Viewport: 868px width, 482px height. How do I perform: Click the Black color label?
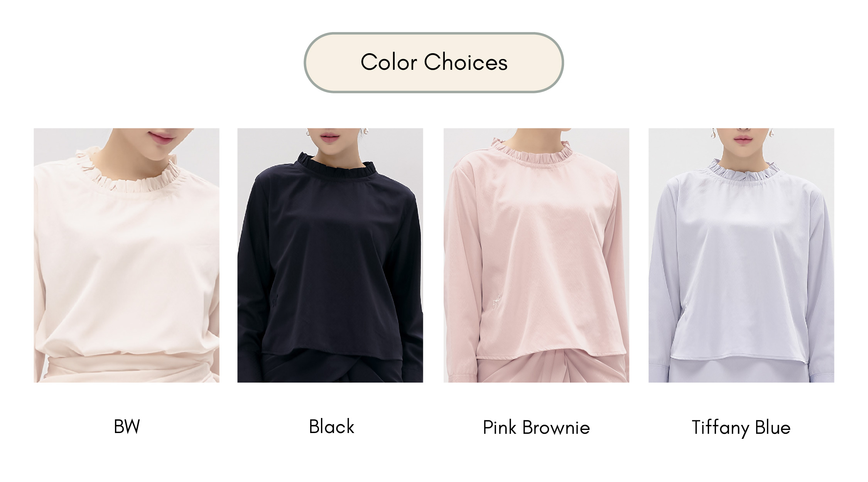[331, 427]
